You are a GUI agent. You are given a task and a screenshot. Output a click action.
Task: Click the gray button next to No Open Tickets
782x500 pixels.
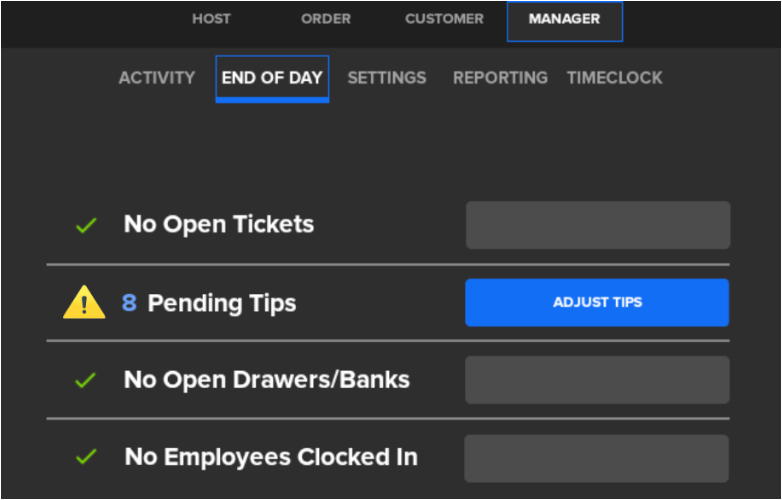tap(597, 225)
